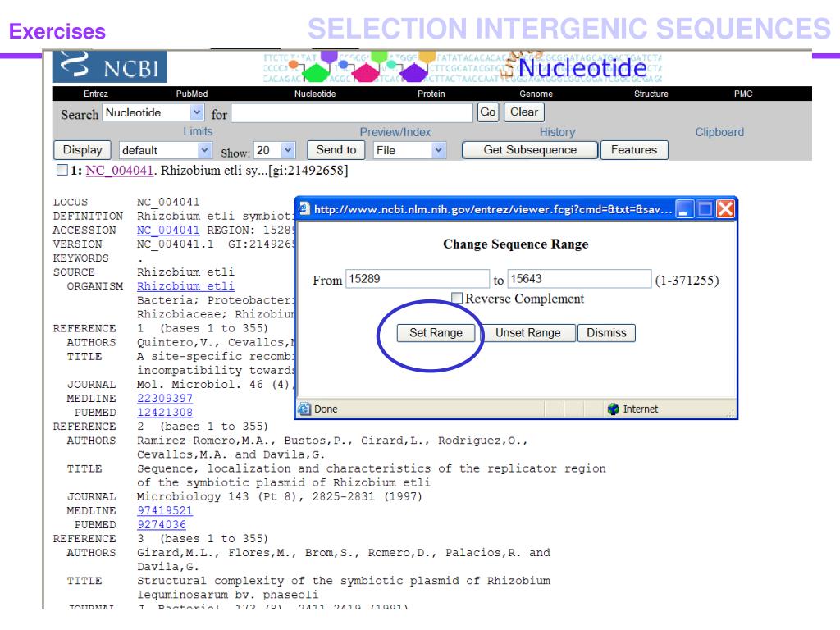Click the Go search button

[487, 112]
